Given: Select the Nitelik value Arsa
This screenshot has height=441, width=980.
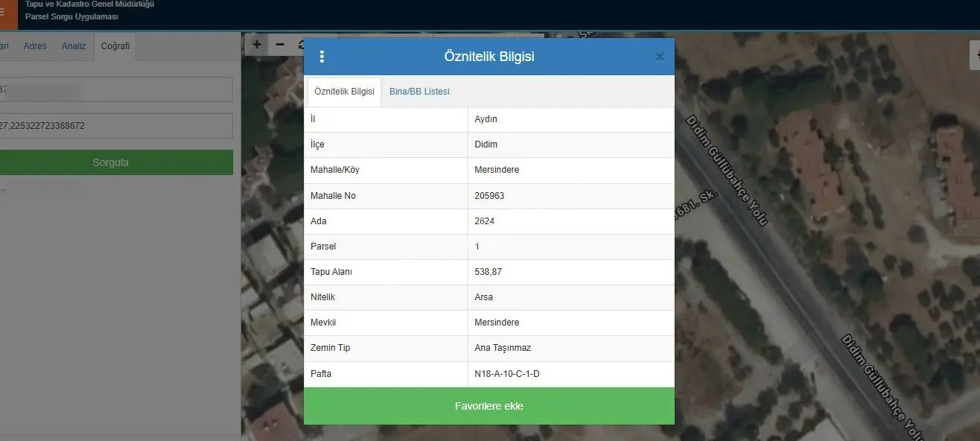Looking at the screenshot, I should [x=484, y=297].
